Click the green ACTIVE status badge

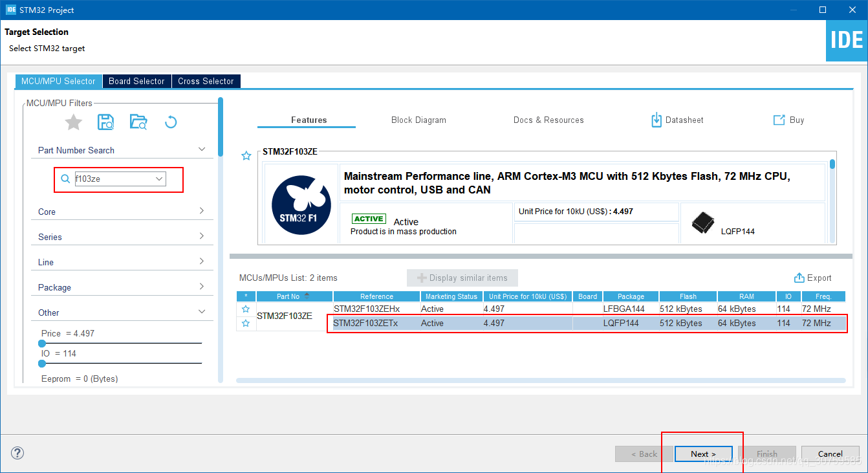pos(369,219)
